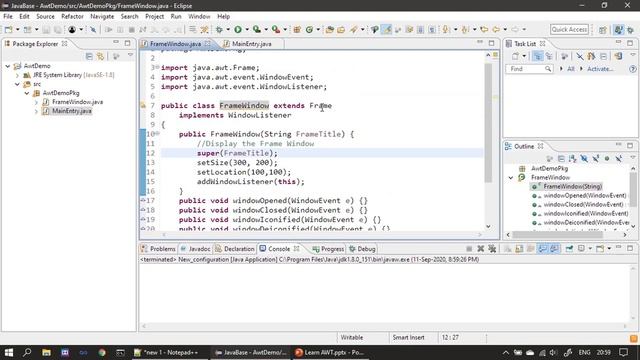Click the Quick Access search field
Image resolution: width=640 pixels, height=360 pixels.
[x=569, y=29]
